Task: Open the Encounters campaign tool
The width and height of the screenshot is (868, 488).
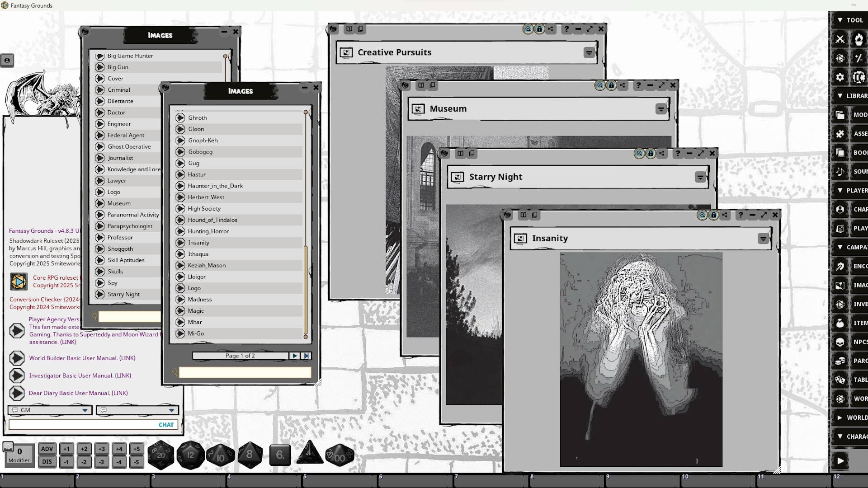Action: pos(840,266)
